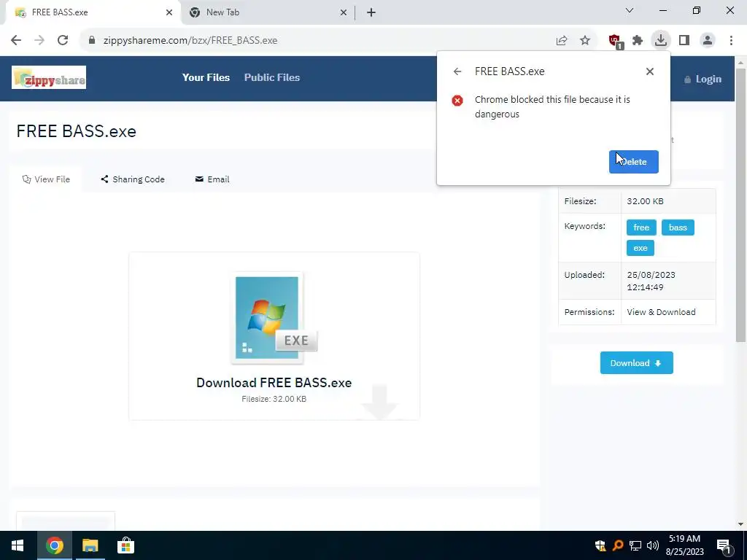
Task: Click the 32.00 KB filesize value
Action: pos(645,201)
